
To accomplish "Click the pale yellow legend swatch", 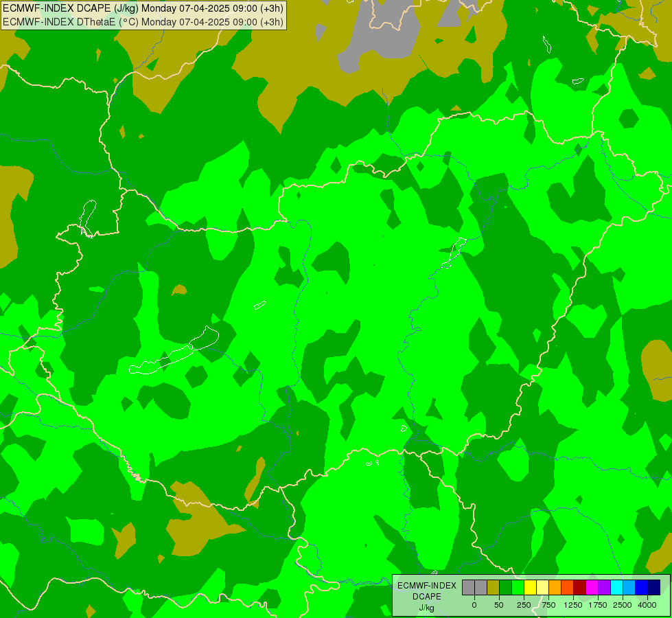I will click(x=542, y=588).
